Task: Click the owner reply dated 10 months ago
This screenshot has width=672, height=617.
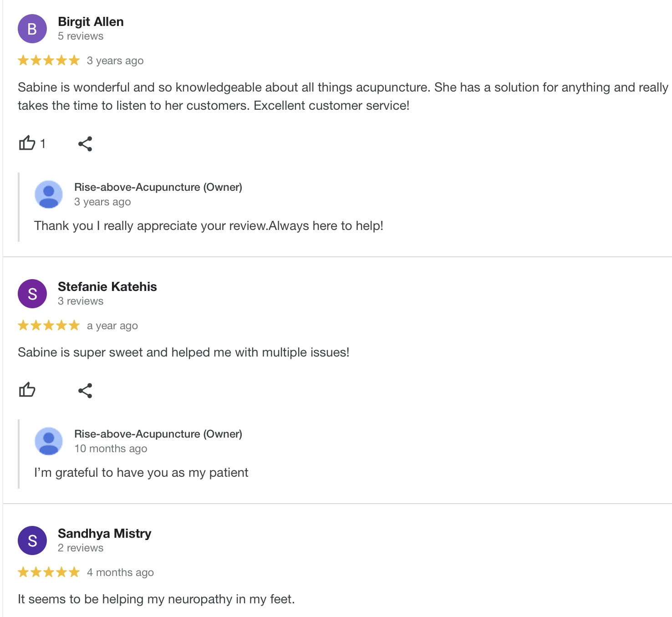Action: coord(141,473)
